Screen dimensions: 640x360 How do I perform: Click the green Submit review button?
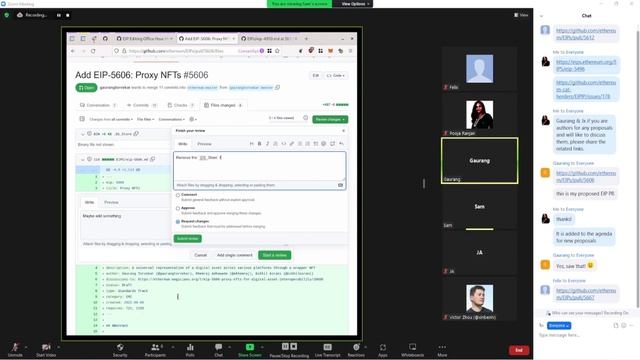click(188, 238)
